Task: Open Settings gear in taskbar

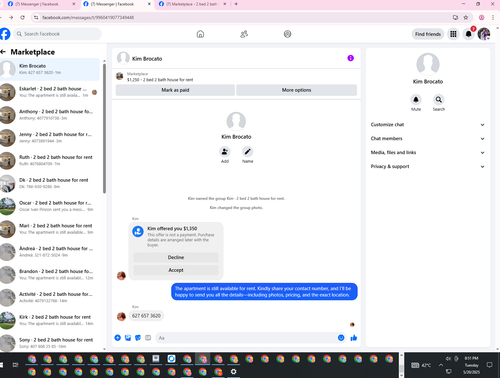Action: 234,371
